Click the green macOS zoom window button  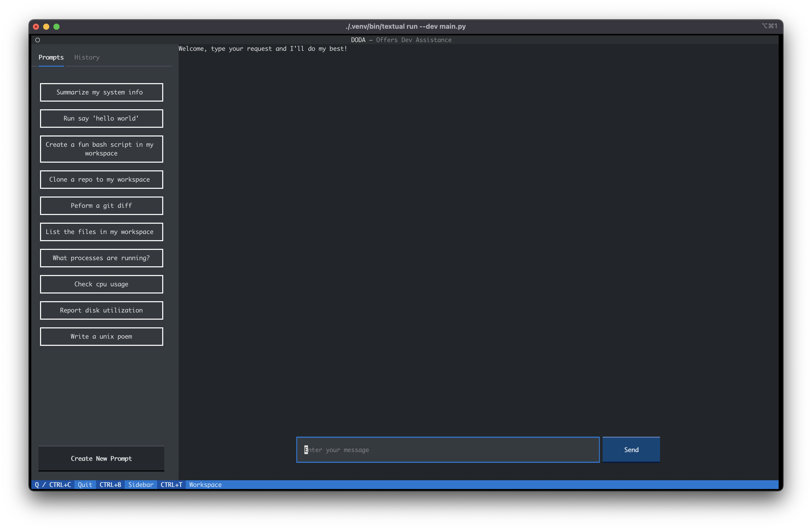tap(57, 27)
